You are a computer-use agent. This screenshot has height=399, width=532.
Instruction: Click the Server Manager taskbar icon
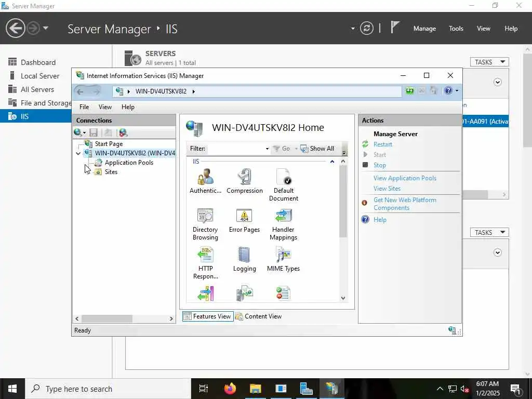[307, 389]
